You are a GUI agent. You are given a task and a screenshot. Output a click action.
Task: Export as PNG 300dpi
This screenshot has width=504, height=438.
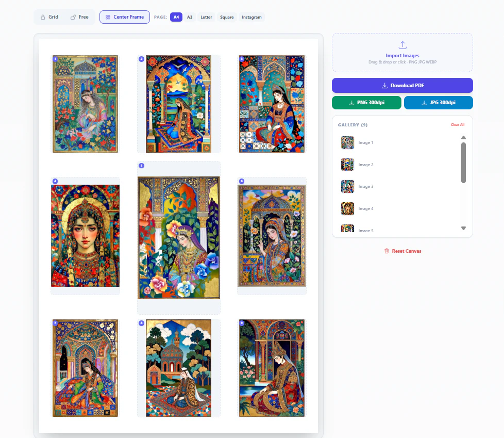(x=367, y=103)
